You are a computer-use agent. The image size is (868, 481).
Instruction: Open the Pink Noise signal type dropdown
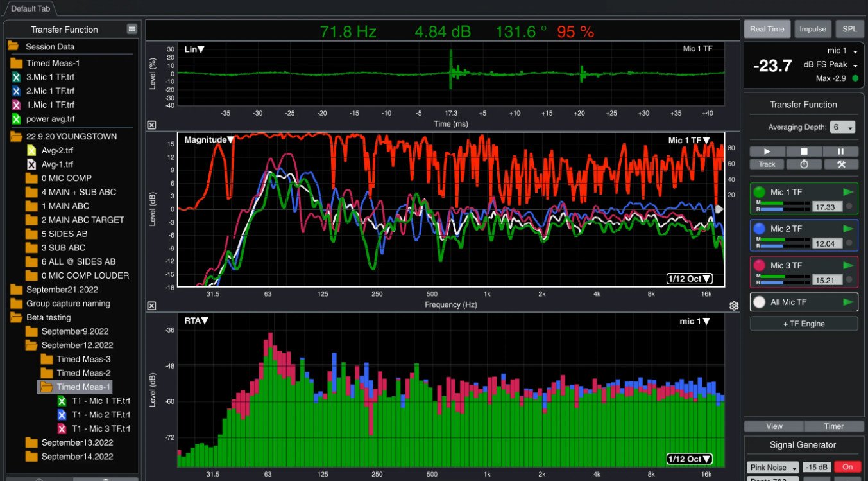772,468
